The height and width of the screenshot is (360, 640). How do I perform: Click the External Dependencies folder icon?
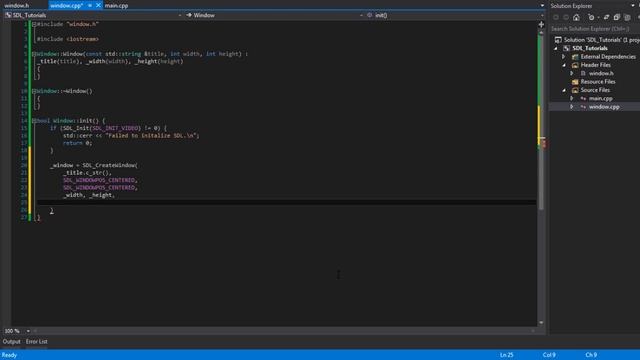click(575, 57)
